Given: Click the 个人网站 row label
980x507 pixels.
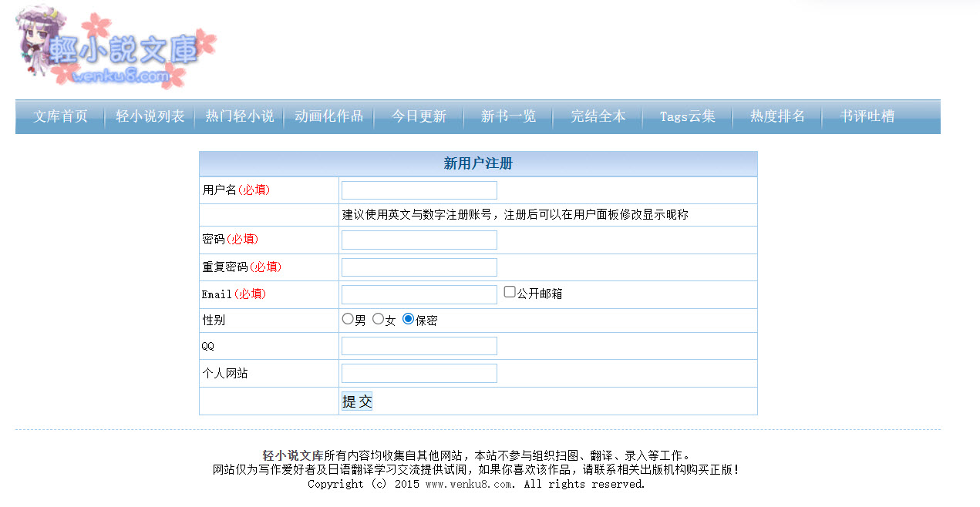Looking at the screenshot, I should tap(225, 374).
